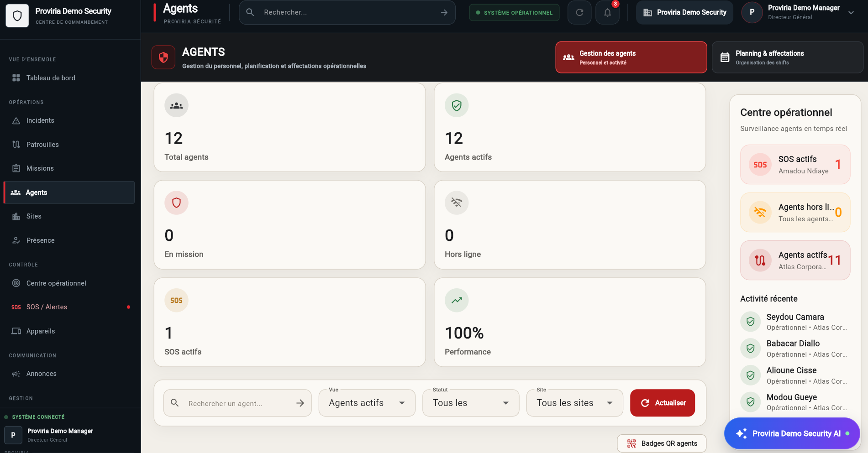Open Agents hors ligne side card

coord(795,213)
